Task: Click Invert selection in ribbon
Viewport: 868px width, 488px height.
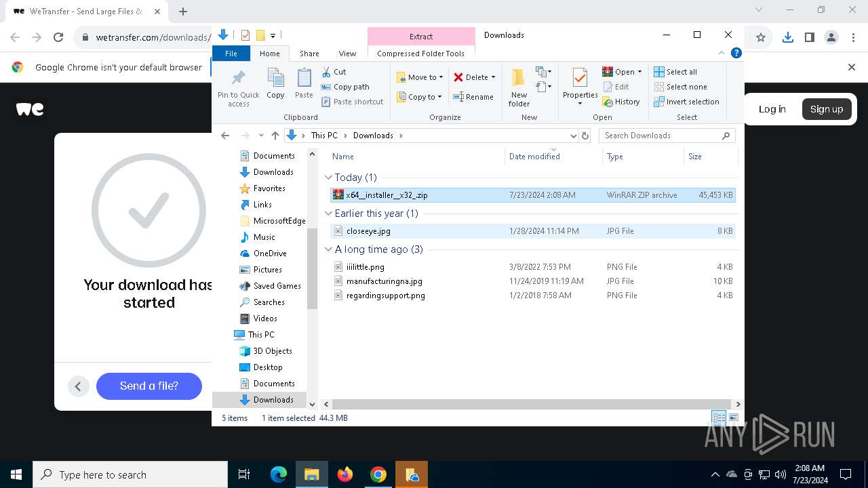Action: click(686, 102)
